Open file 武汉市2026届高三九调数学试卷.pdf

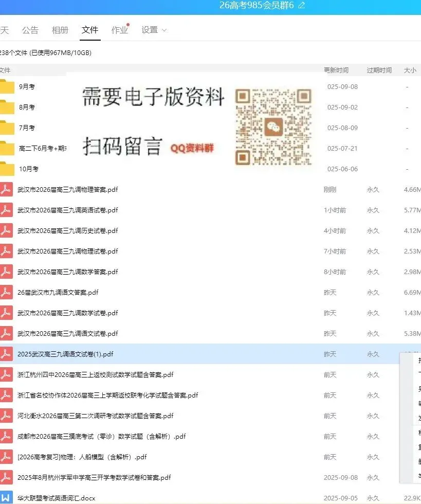click(67, 313)
